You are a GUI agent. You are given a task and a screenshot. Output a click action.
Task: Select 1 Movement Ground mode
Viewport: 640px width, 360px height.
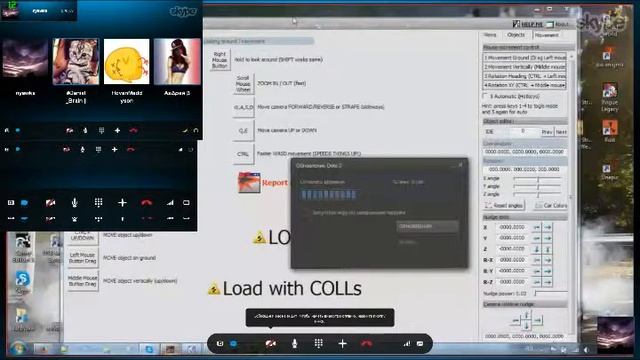[x=524, y=58]
